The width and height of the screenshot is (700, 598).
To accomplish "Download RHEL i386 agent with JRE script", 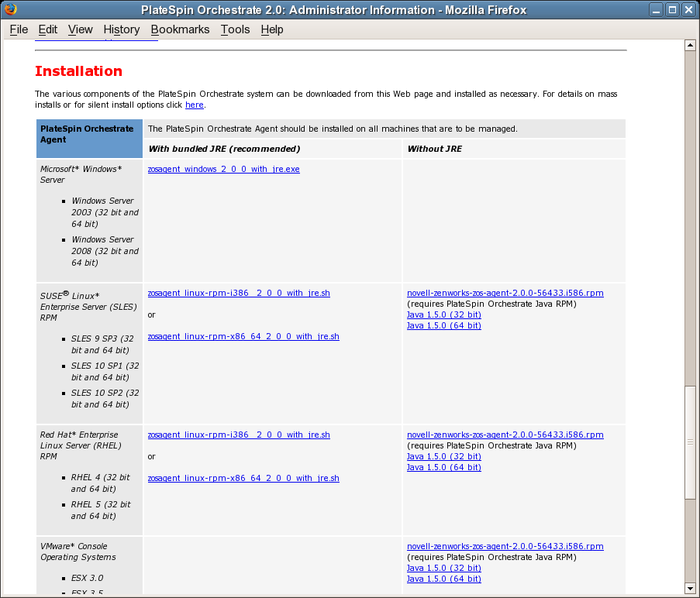I will [239, 435].
